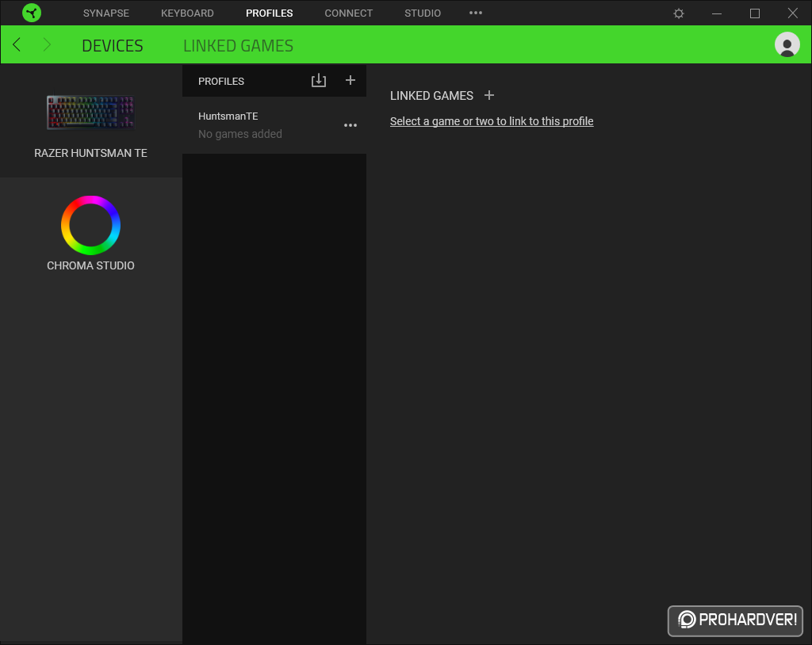Open the DEVICES subtab
The width and height of the screenshot is (812, 645).
pyautogui.click(x=113, y=45)
